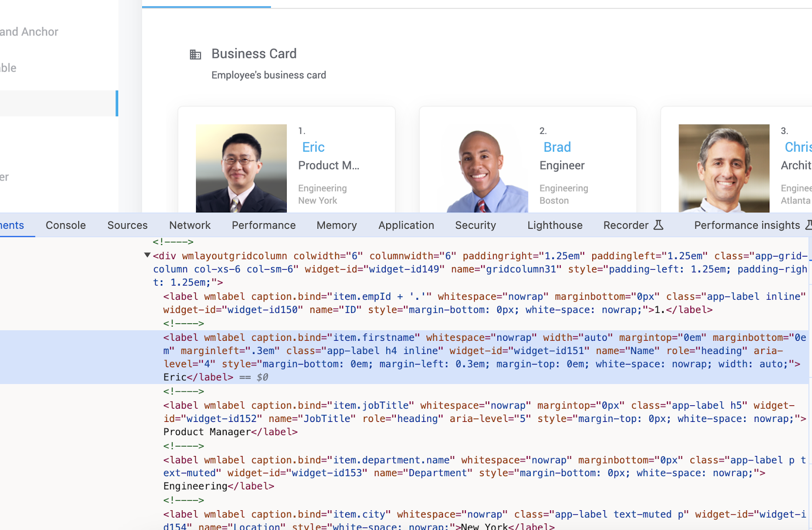The width and height of the screenshot is (812, 530).
Task: Select the Performance tab
Action: (x=263, y=225)
